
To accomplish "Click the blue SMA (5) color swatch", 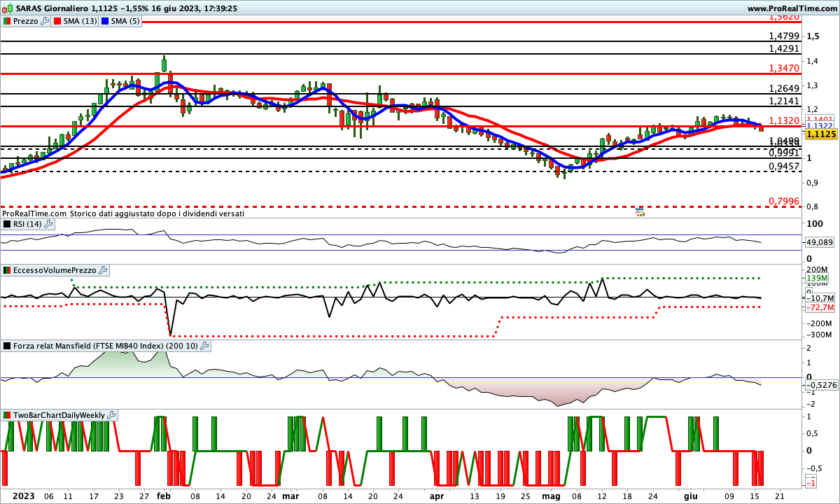I will pyautogui.click(x=106, y=21).
